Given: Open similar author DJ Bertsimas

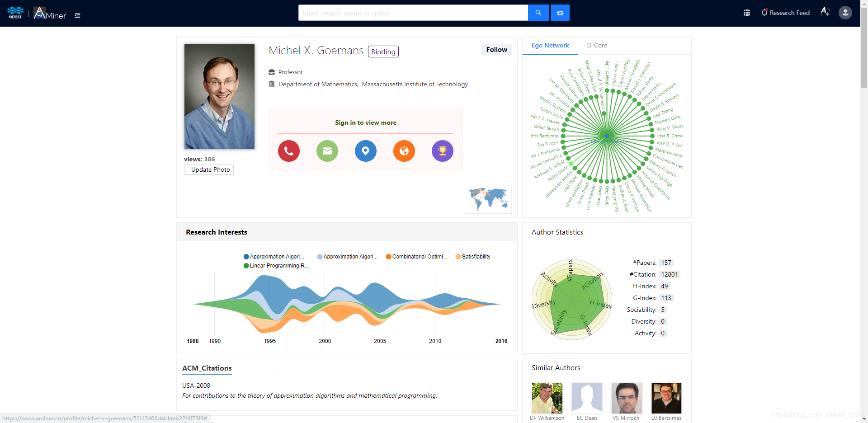Looking at the screenshot, I should [666, 402].
